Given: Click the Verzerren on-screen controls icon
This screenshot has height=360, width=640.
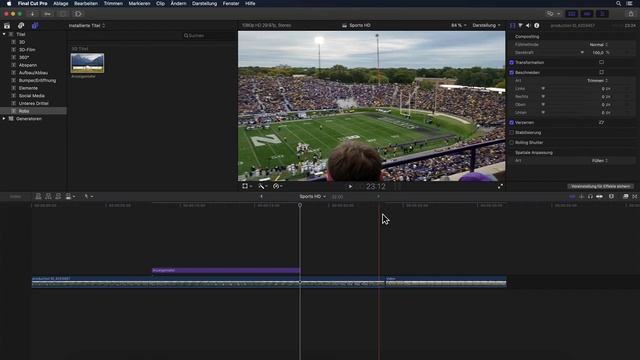Looking at the screenshot, I should (x=601, y=122).
